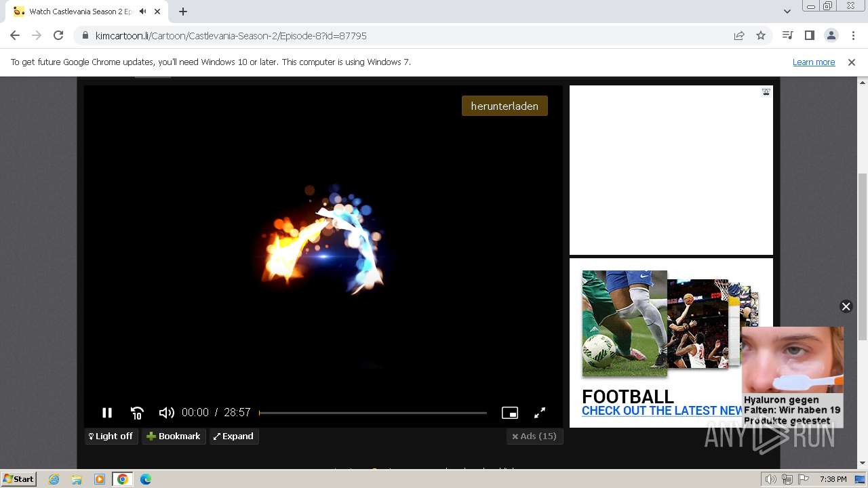The image size is (868, 488).
Task: Open Windows Media Player from taskbar
Action: tap(100, 479)
